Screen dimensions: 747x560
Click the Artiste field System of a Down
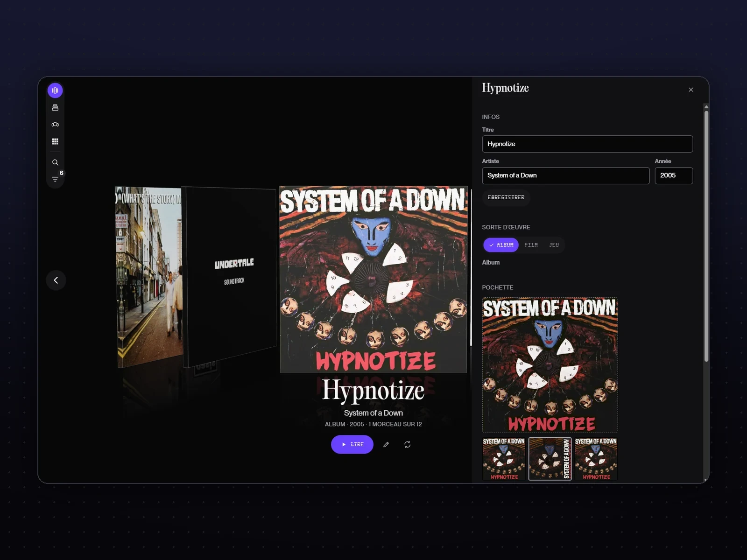(566, 175)
